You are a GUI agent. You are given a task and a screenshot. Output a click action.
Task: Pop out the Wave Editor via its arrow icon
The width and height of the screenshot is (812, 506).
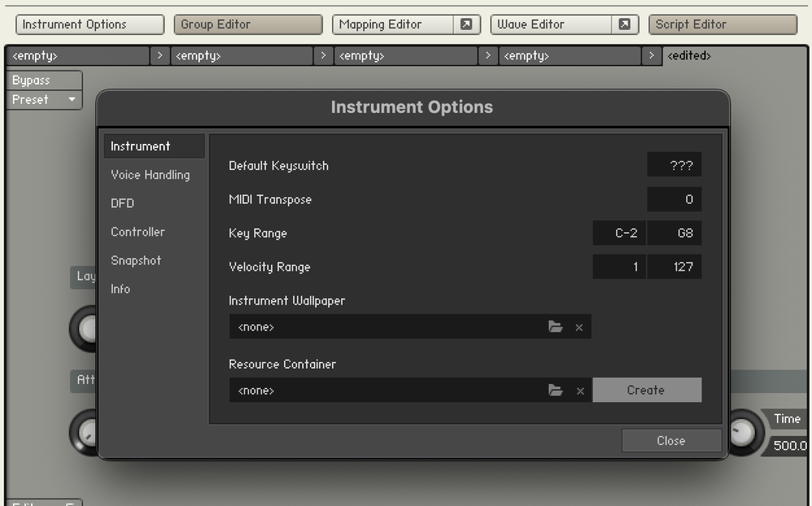[x=625, y=24]
